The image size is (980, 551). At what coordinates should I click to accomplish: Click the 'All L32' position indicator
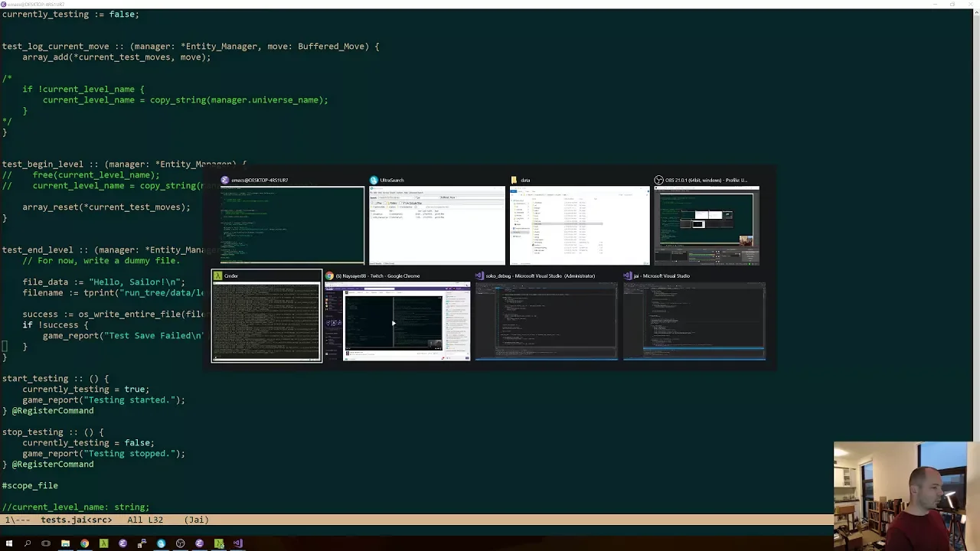[x=145, y=520]
